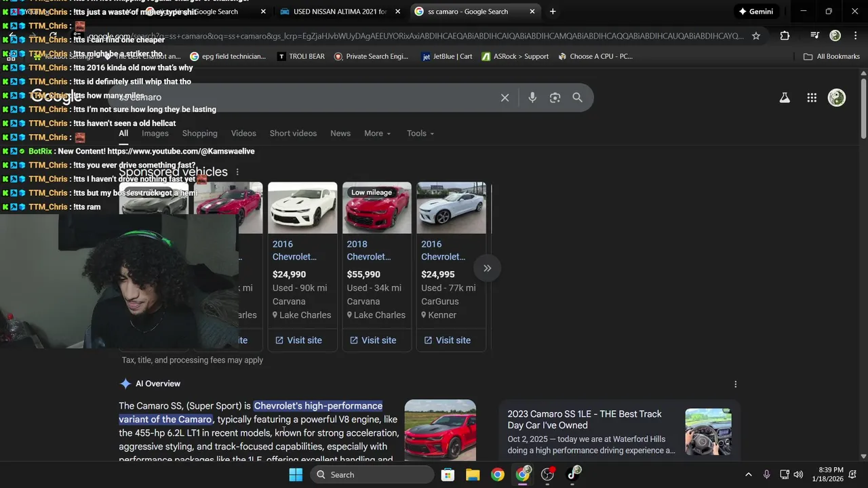The width and height of the screenshot is (868, 488).
Task: Expand the More search filters dropdown
Action: click(x=378, y=134)
